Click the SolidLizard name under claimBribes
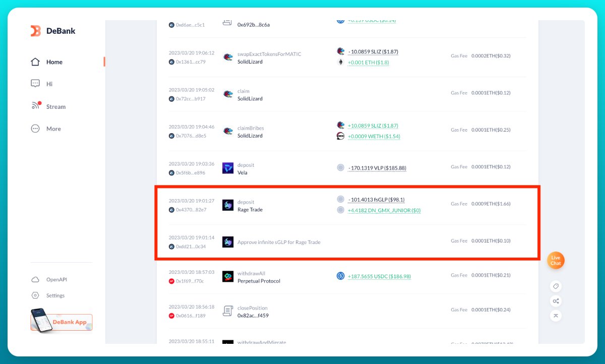 (x=250, y=136)
